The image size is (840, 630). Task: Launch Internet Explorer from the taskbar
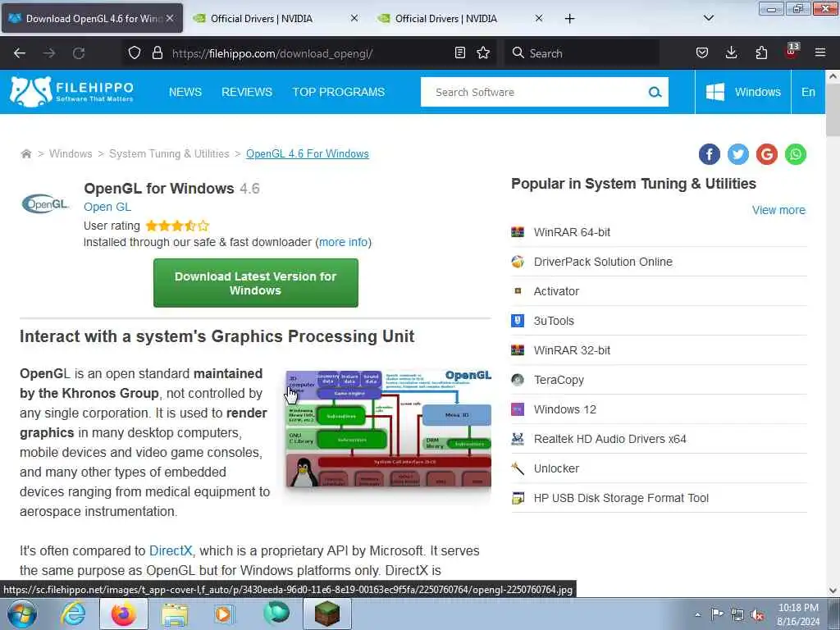point(73,614)
